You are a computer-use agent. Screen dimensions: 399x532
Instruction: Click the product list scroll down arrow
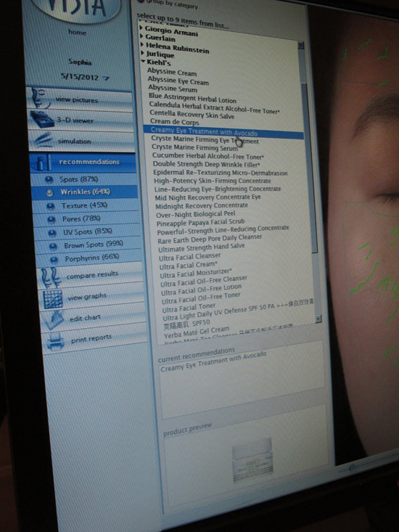(318, 319)
